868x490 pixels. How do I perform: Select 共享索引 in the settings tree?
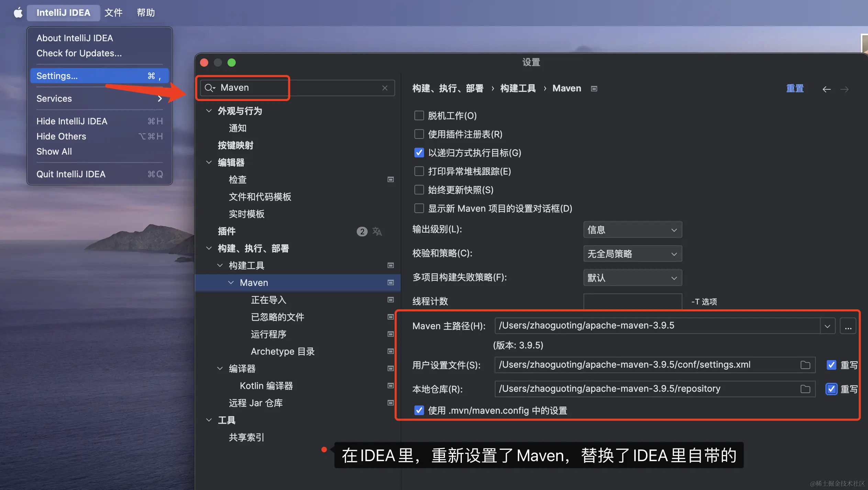coord(246,437)
